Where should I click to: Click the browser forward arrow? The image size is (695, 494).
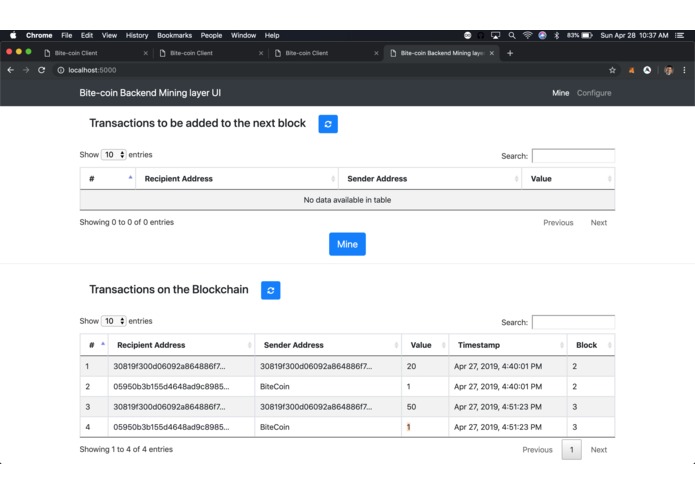pyautogui.click(x=26, y=70)
